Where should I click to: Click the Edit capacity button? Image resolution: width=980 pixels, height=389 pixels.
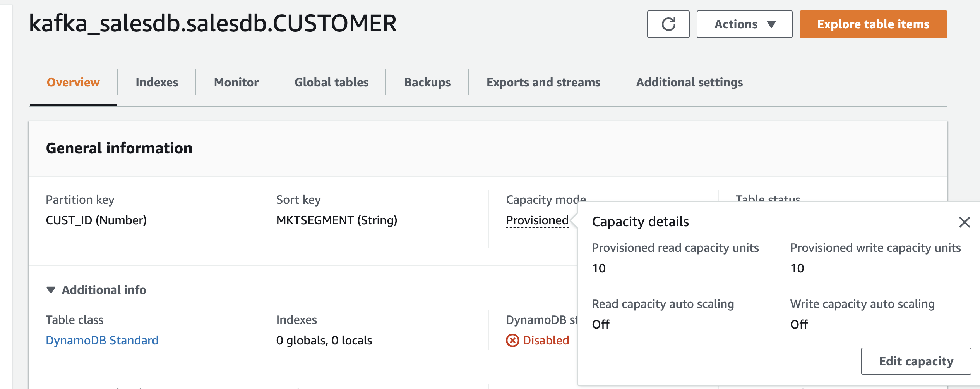pos(916,361)
